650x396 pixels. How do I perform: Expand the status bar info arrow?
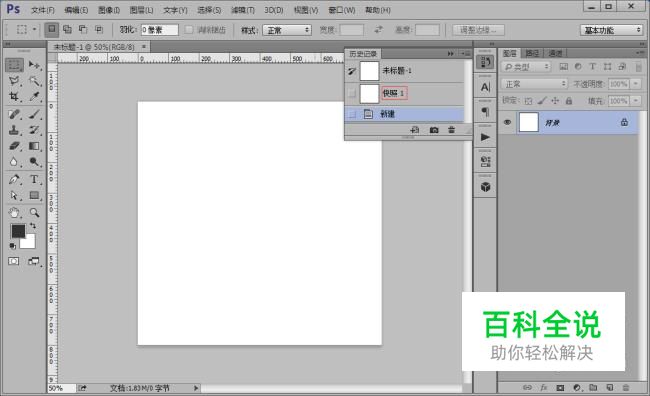point(196,388)
